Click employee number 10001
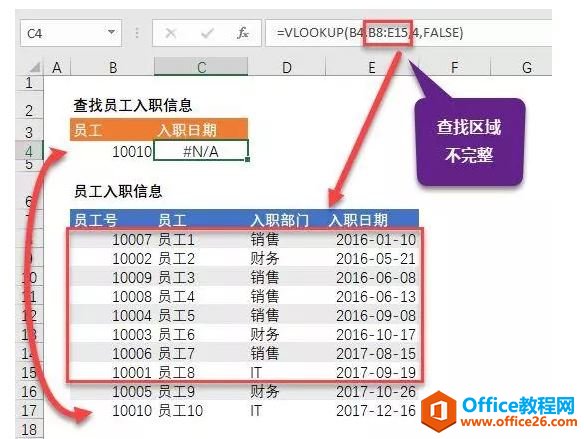584x439 pixels. [x=132, y=372]
